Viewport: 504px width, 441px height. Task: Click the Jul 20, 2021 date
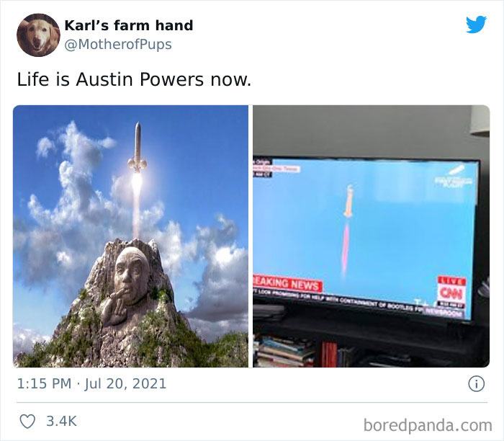tap(125, 384)
